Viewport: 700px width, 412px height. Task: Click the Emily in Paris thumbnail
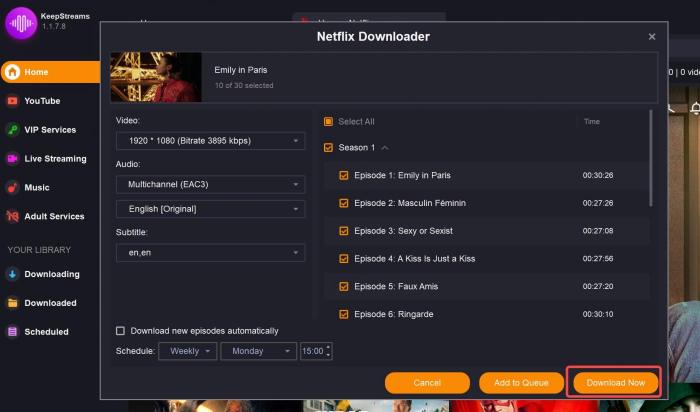tap(156, 77)
